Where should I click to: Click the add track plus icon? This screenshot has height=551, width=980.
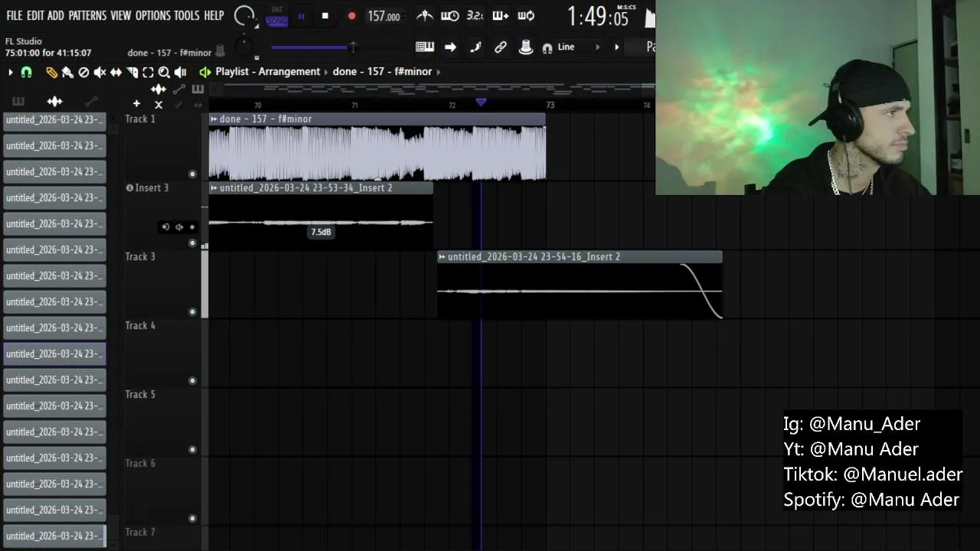pyautogui.click(x=136, y=103)
